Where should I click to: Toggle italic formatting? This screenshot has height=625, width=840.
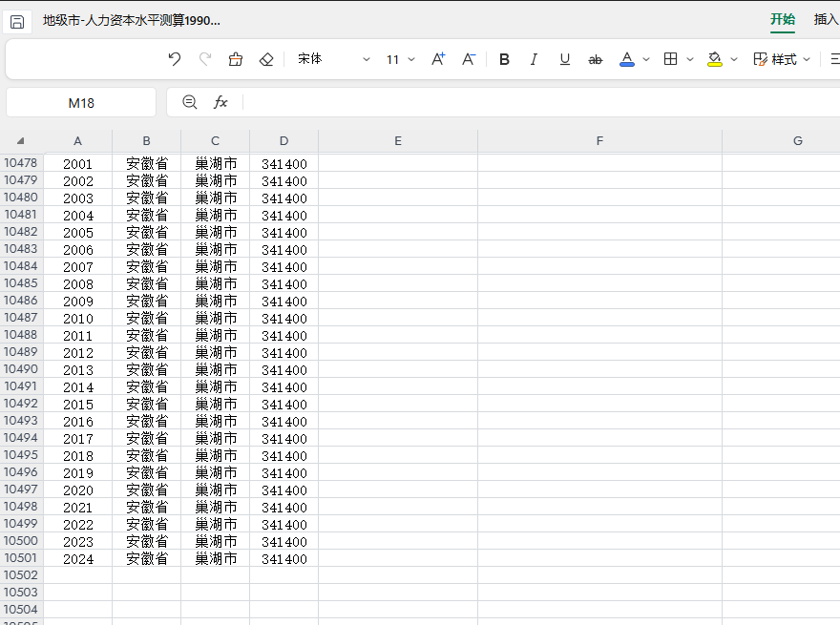pyautogui.click(x=534, y=59)
